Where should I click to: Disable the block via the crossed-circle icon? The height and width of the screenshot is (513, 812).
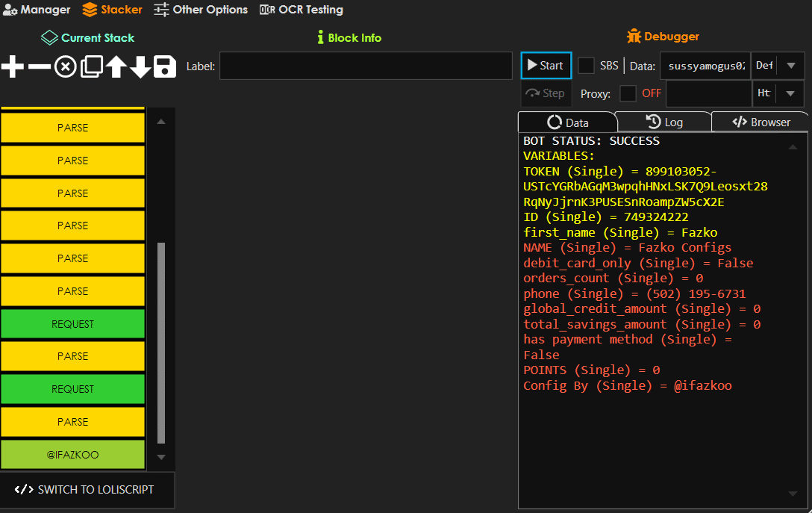coord(65,66)
